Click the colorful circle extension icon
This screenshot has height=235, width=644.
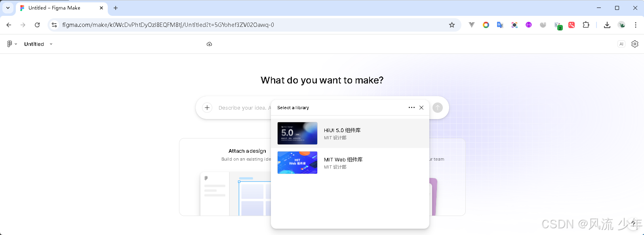tap(486, 25)
